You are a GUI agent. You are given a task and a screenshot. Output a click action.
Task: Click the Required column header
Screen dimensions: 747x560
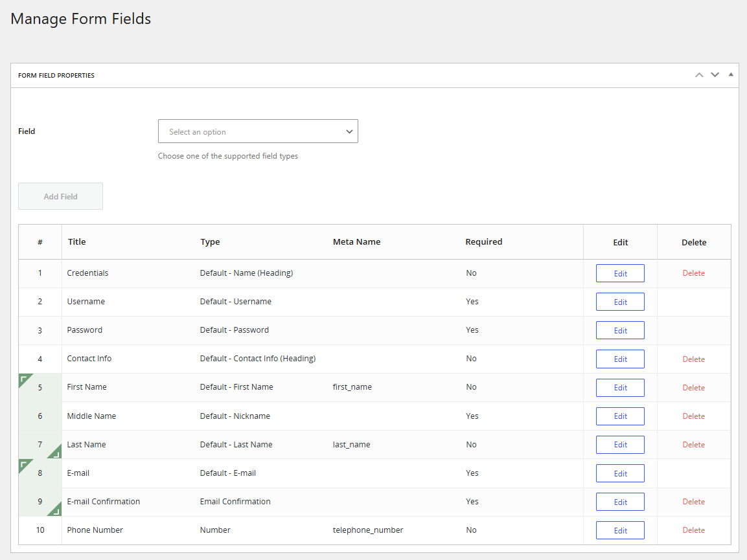point(483,241)
